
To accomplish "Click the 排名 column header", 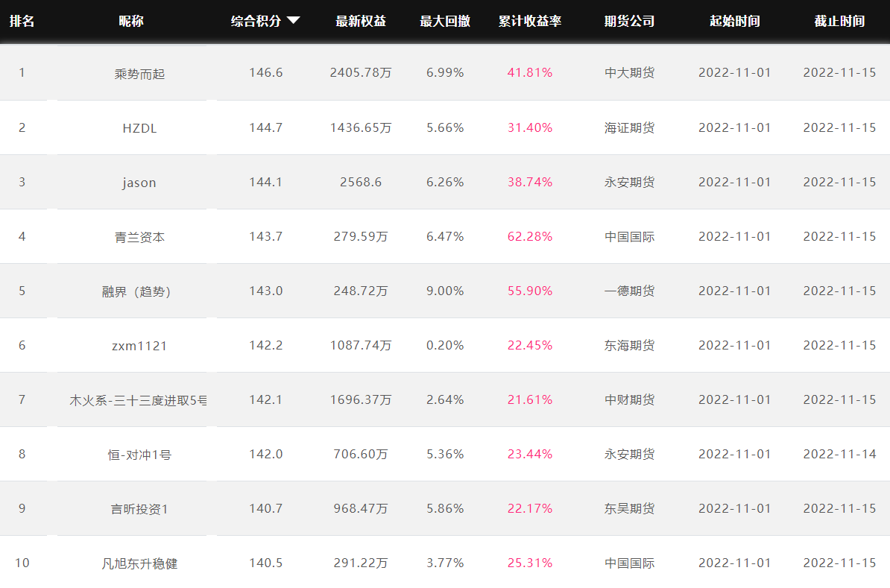I will click(x=22, y=21).
